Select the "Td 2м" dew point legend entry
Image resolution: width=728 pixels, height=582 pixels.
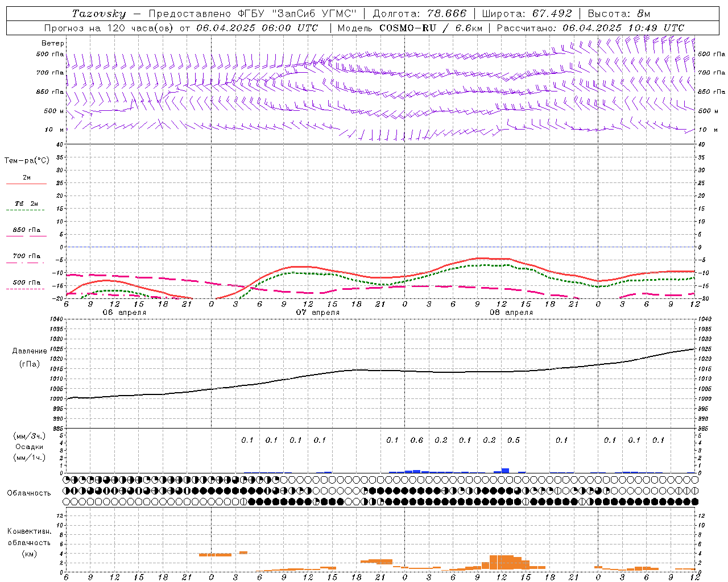(27, 203)
